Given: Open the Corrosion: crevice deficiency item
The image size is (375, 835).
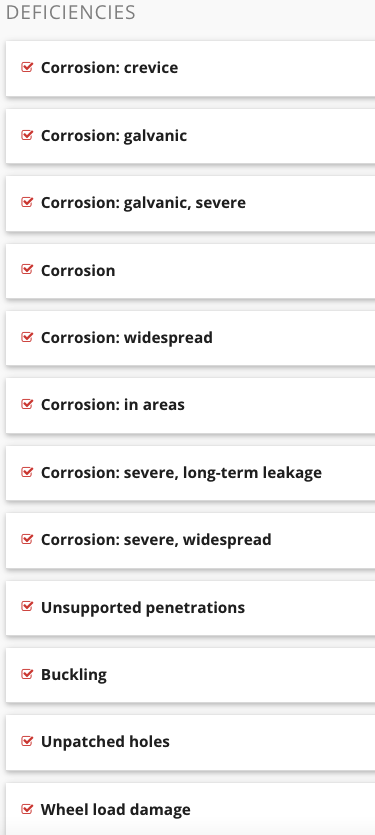Looking at the screenshot, I should [191, 68].
